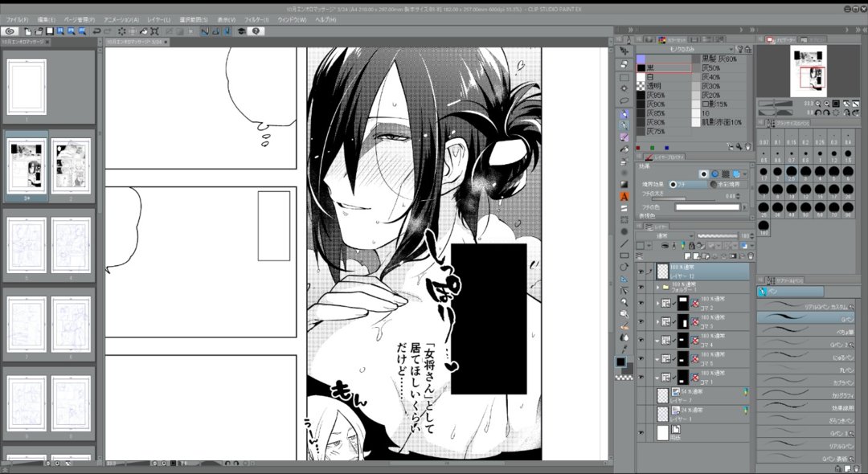Open the モノクロのみ color set dropdown

[685, 49]
